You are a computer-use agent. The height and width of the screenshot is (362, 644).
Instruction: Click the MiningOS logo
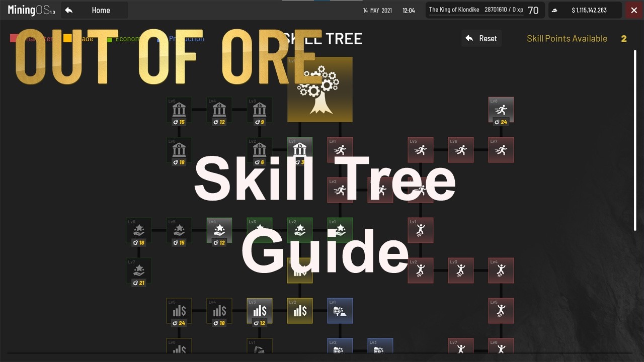[31, 10]
